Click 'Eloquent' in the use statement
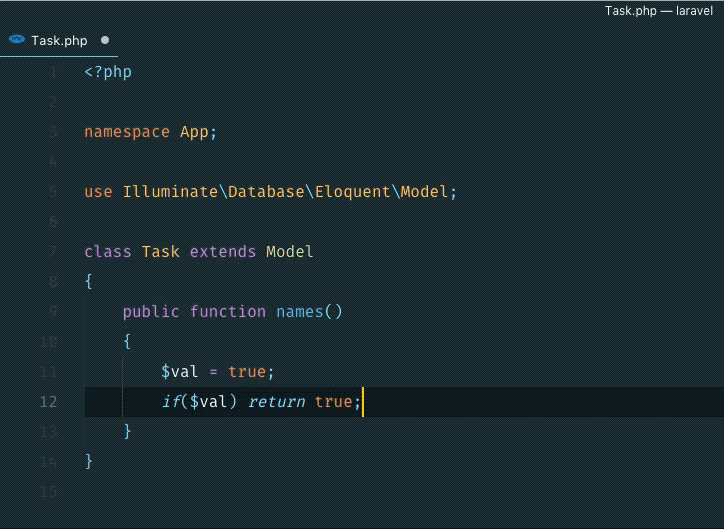 pyautogui.click(x=352, y=192)
